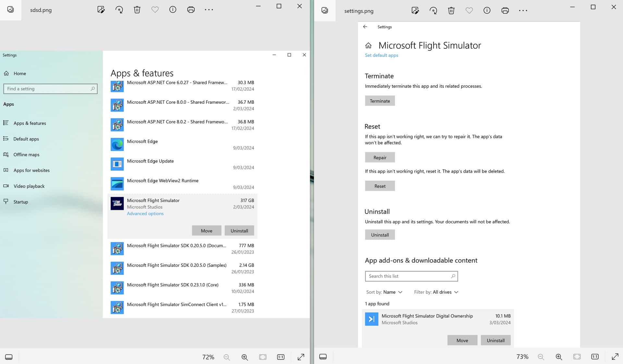This screenshot has width=623, height=364.
Task: Select Default apps in the Settings sidebar
Action: [x=26, y=139]
